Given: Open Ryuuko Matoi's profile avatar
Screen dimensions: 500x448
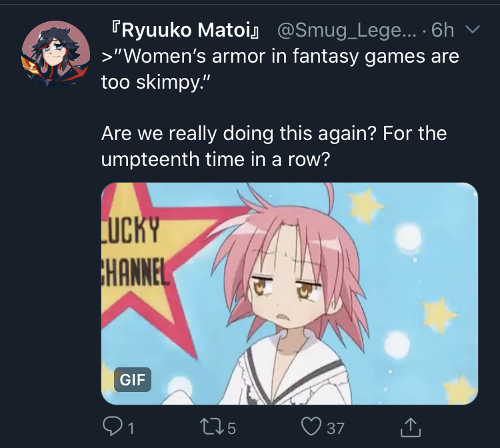Looking at the screenshot, I should pos(55,54).
